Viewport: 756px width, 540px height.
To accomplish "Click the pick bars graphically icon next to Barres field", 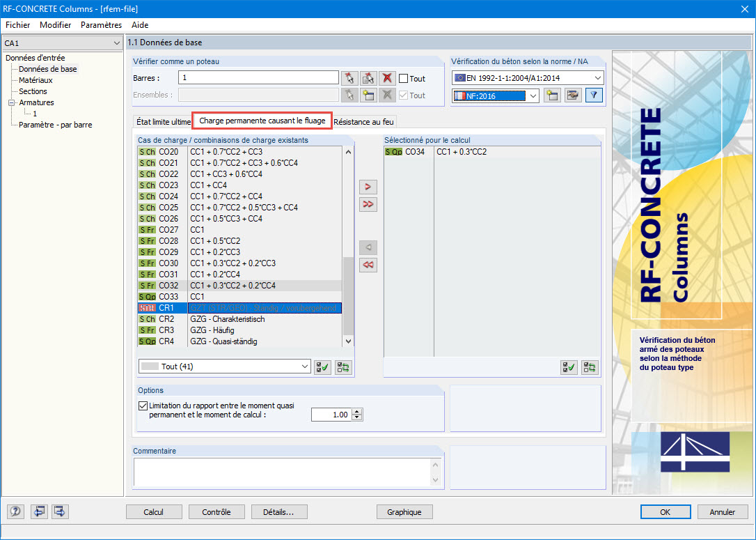I will 349,78.
